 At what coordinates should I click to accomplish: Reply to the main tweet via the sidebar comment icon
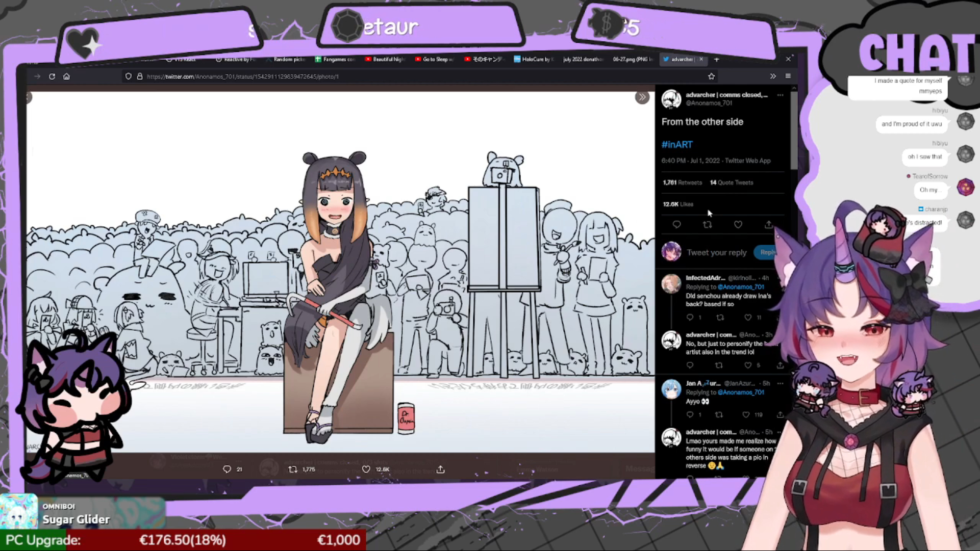pyautogui.click(x=676, y=225)
